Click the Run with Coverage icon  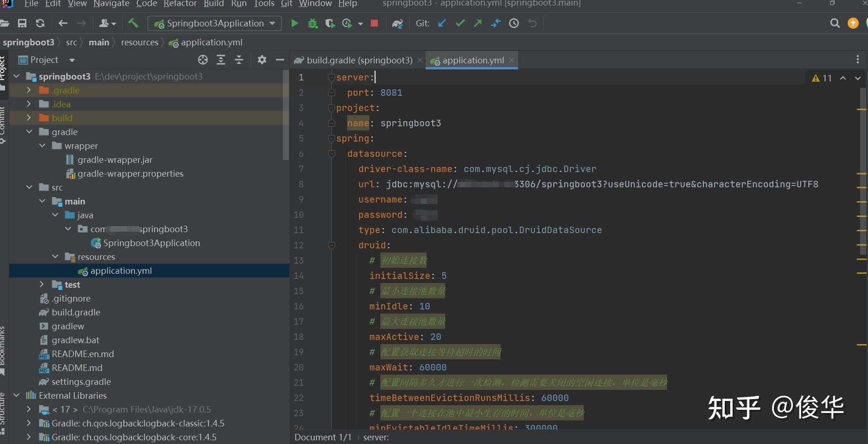(x=330, y=23)
